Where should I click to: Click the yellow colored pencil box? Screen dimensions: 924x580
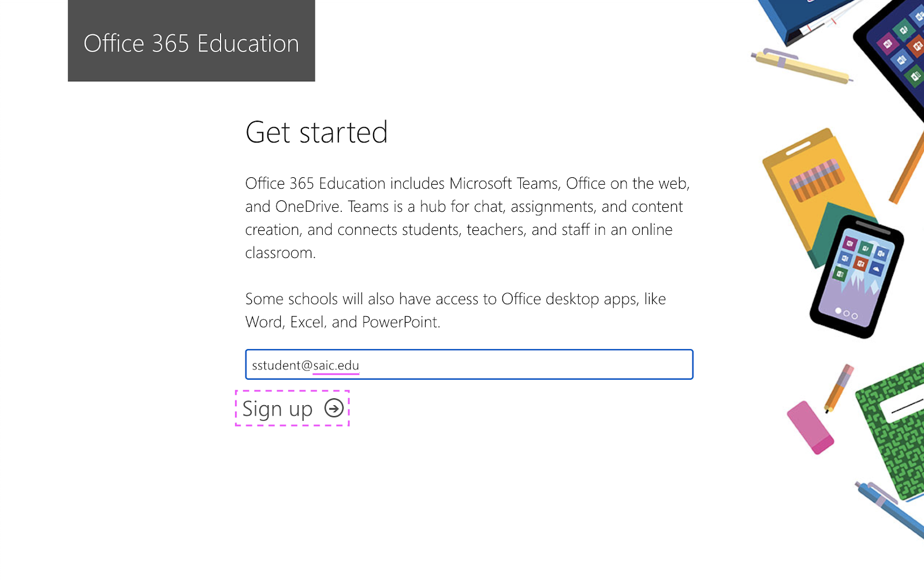pyautogui.click(x=814, y=190)
